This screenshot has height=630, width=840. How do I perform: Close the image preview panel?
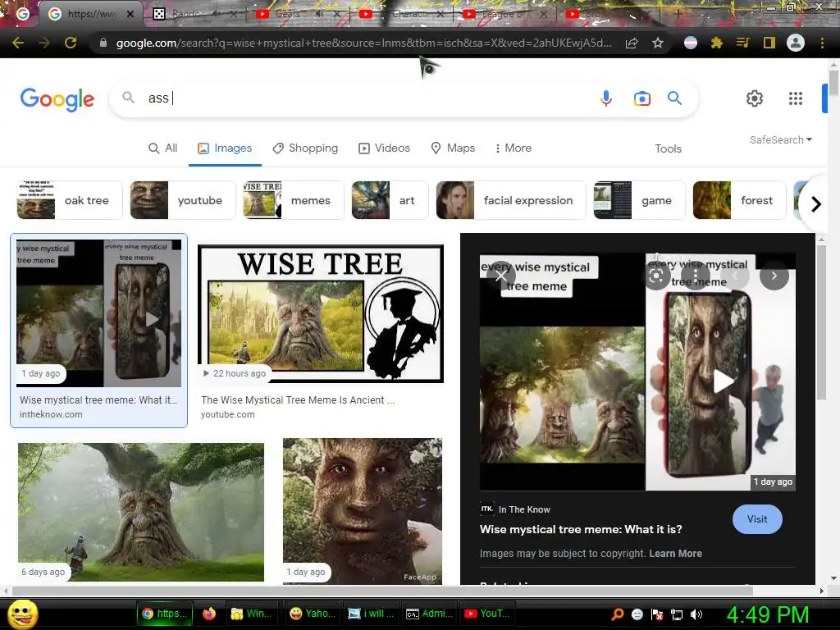click(x=500, y=276)
